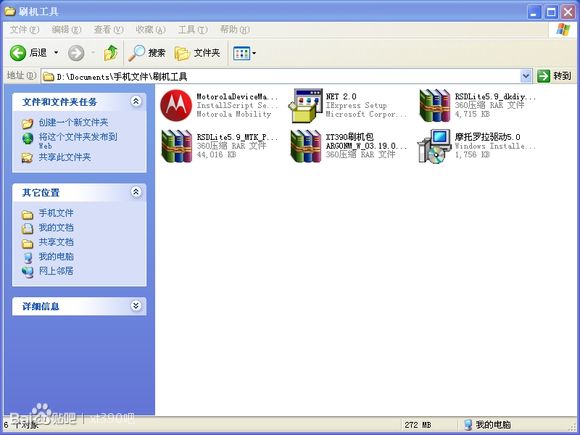This screenshot has width=580, height=435.
Task: Click the 转到 go button
Action: [554, 76]
